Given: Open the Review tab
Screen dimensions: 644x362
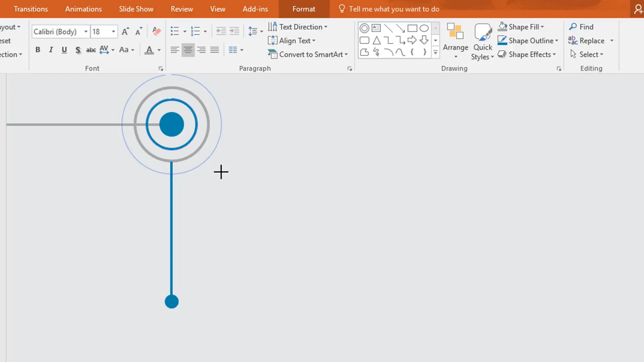Looking at the screenshot, I should pyautogui.click(x=182, y=9).
